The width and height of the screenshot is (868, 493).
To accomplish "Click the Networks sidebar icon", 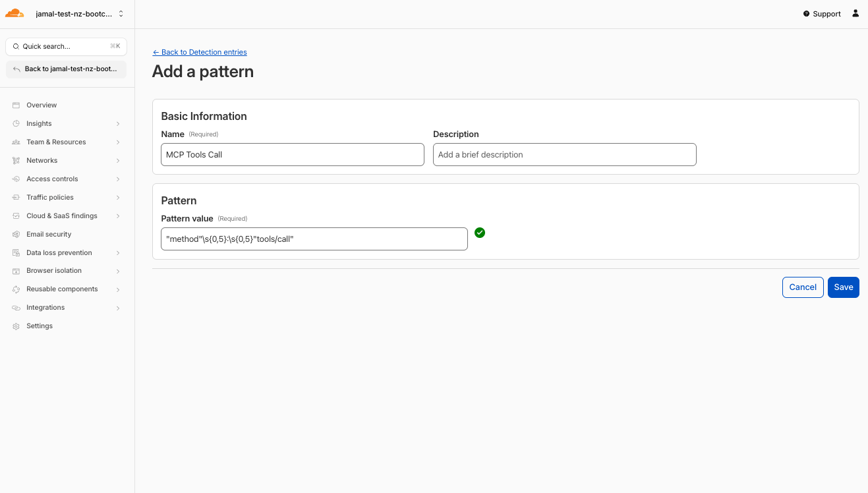I will (16, 161).
